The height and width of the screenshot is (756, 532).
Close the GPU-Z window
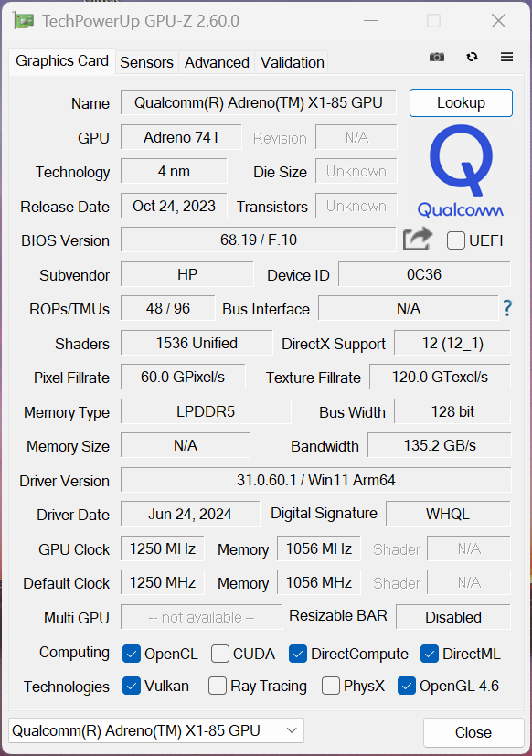point(498,21)
